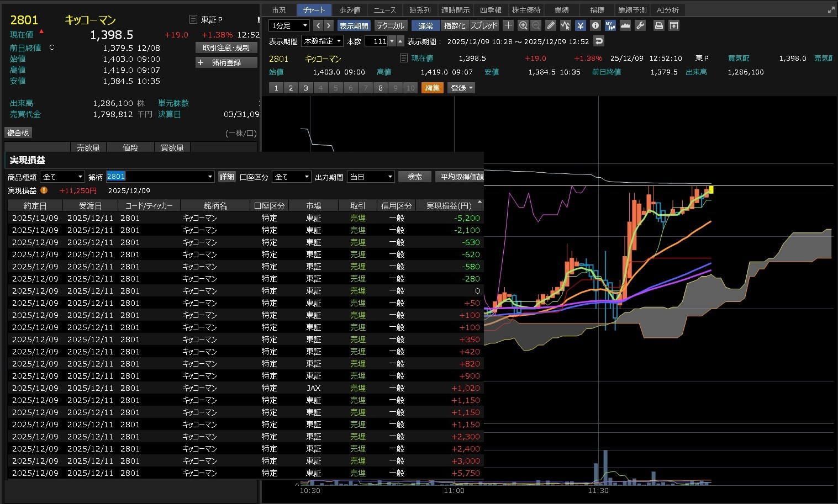Switch to the ニュース tab

click(384, 10)
